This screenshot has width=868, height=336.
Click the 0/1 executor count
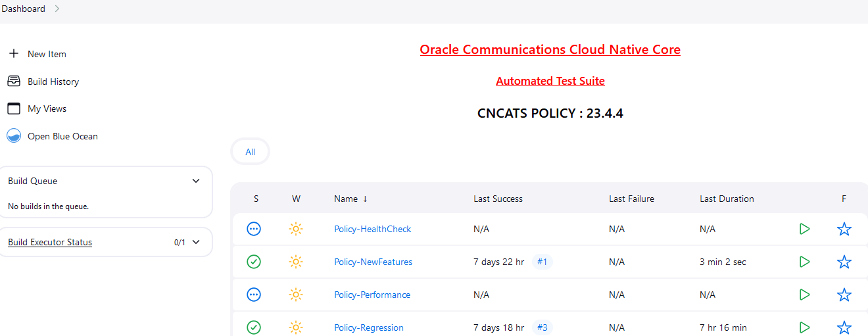[x=180, y=242]
